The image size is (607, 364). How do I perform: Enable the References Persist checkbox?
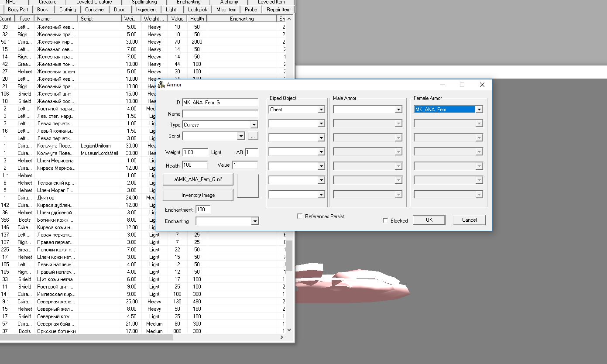coord(300,216)
